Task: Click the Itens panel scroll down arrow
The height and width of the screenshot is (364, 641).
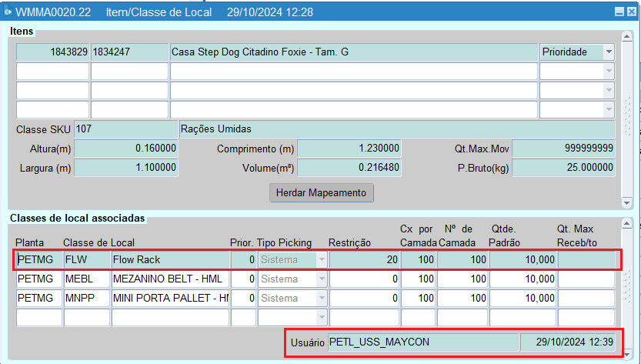Action: click(x=626, y=202)
